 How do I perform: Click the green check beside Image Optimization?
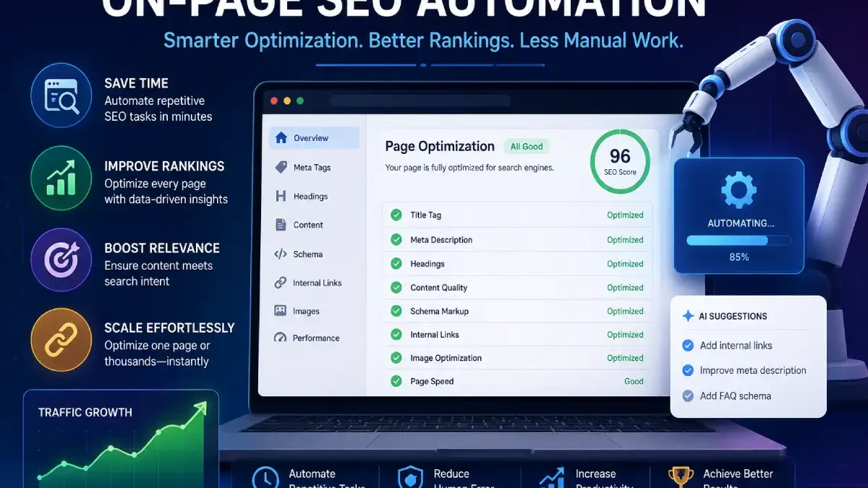point(396,358)
